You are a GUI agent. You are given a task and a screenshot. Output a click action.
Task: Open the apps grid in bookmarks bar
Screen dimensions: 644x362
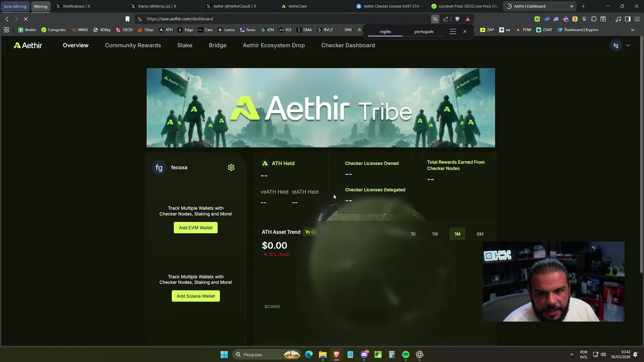click(6, 30)
